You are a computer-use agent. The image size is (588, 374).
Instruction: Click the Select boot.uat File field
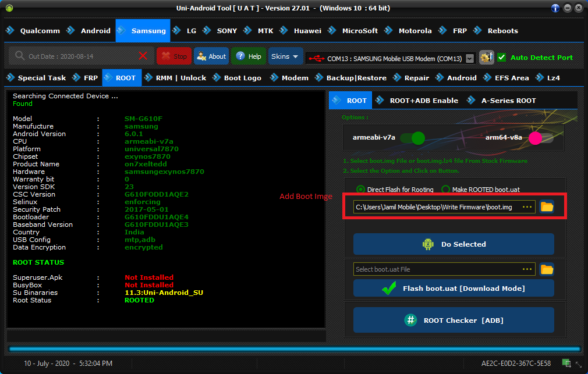[x=444, y=269]
